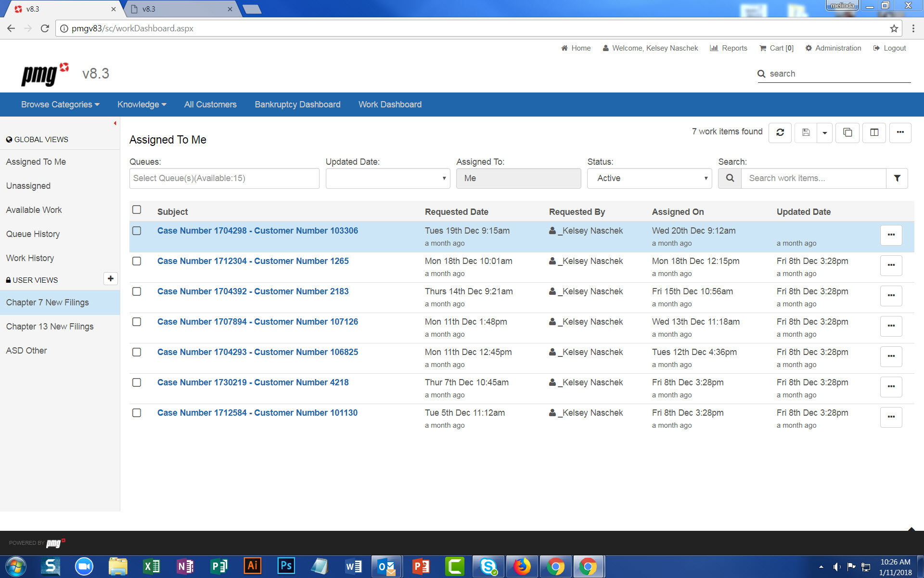Open the Status dropdown showing Active
Image resolution: width=924 pixels, height=578 pixels.
649,178
